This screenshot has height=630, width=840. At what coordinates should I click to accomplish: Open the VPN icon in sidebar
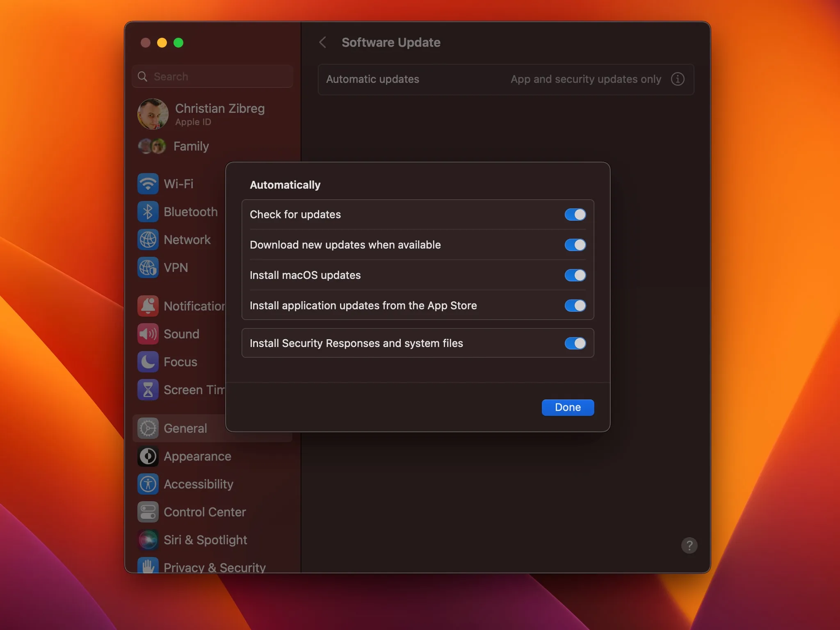click(x=148, y=267)
